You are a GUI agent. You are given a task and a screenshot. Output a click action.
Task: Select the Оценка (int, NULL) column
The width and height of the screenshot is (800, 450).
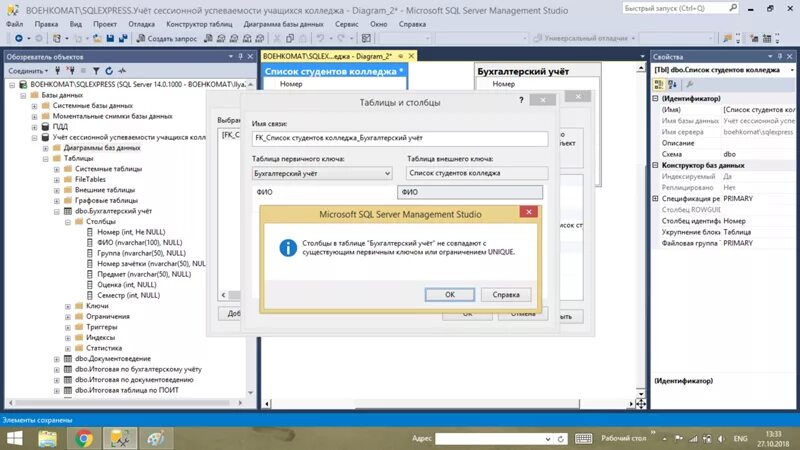pyautogui.click(x=127, y=285)
